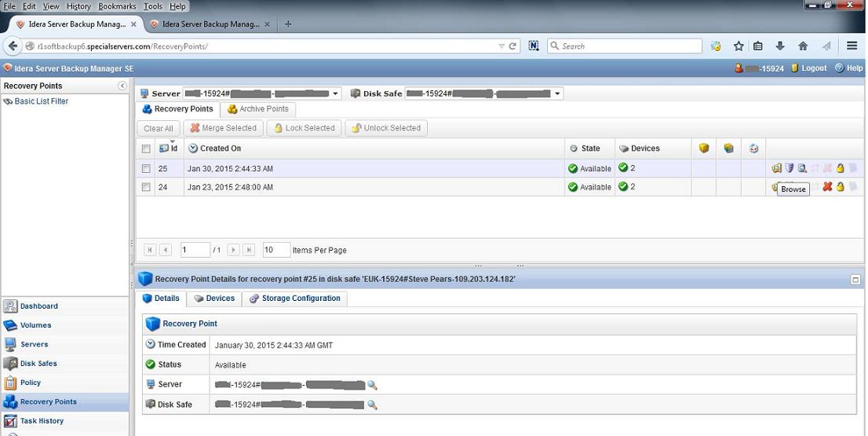Minimize the Recovery Point Details panel

(x=855, y=280)
